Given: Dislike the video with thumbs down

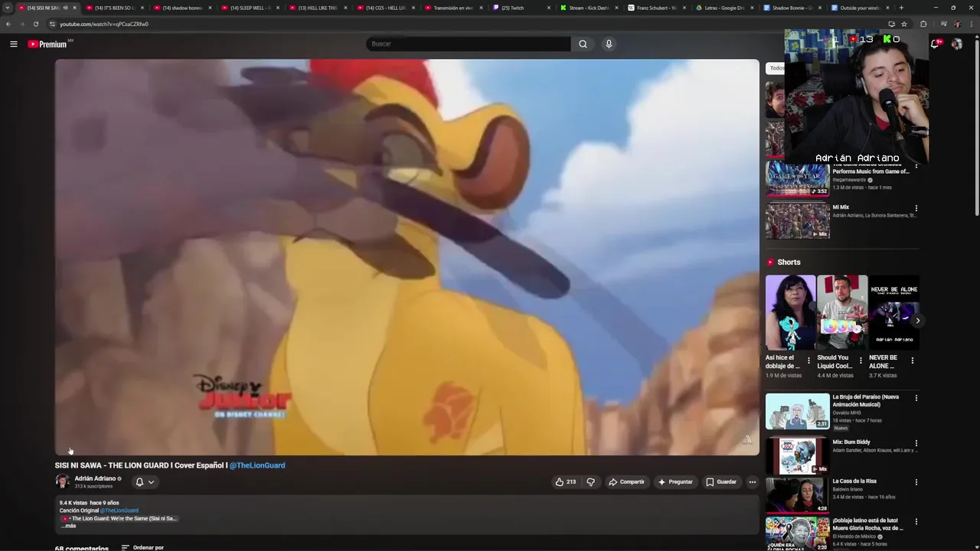Looking at the screenshot, I should pyautogui.click(x=590, y=482).
